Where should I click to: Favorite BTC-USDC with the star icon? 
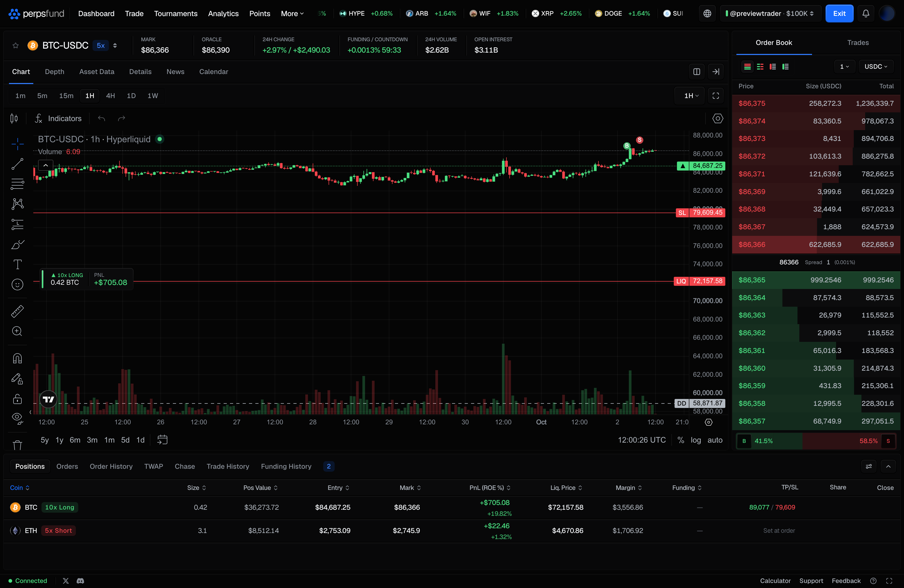coord(16,45)
